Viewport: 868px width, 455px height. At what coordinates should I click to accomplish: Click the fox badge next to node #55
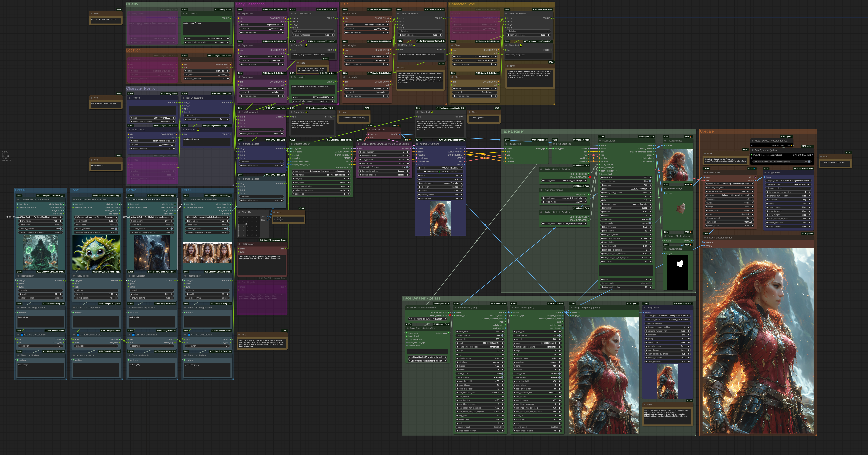pyautogui.click(x=398, y=126)
